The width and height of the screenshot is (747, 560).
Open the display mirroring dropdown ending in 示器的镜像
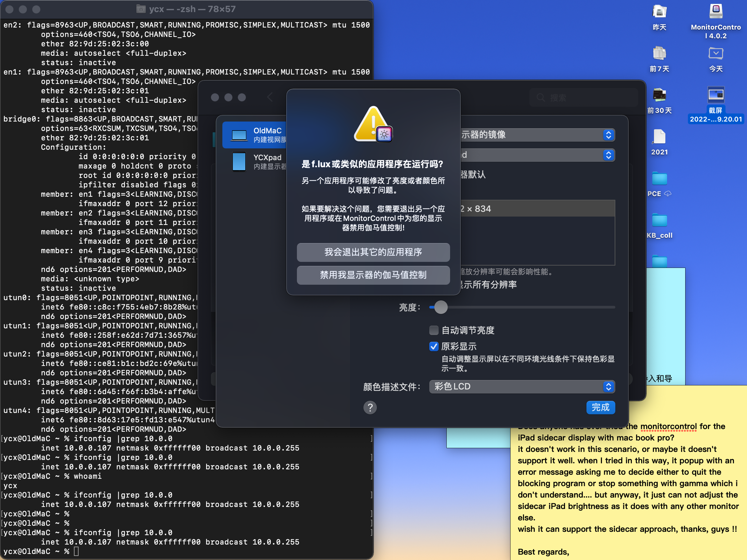538,135
